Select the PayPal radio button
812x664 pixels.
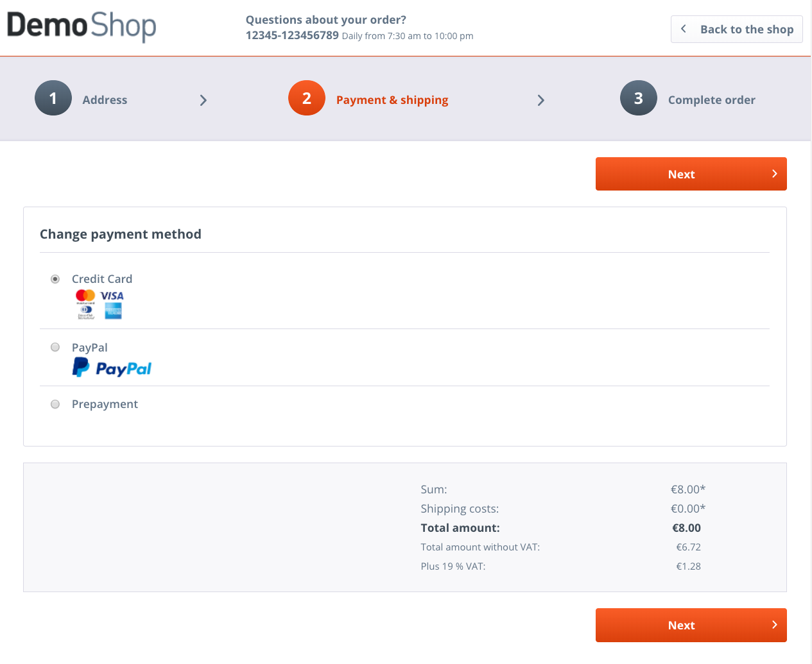click(x=55, y=347)
